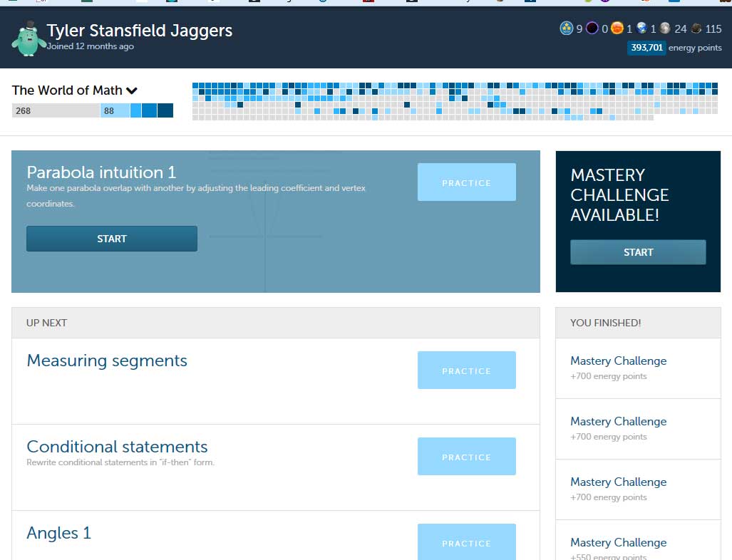This screenshot has width=732, height=560.
Task: Click the Earth badge icon
Action: (x=642, y=28)
